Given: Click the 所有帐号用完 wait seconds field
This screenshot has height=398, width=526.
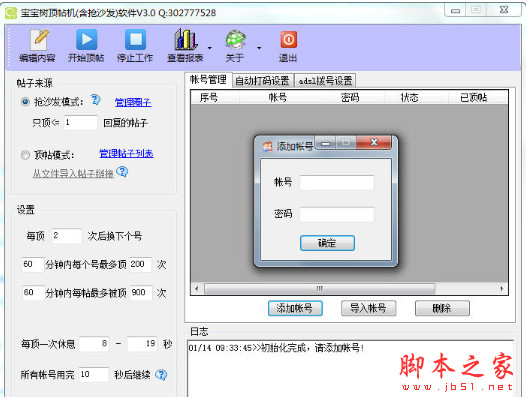Looking at the screenshot, I should pyautogui.click(x=94, y=374).
